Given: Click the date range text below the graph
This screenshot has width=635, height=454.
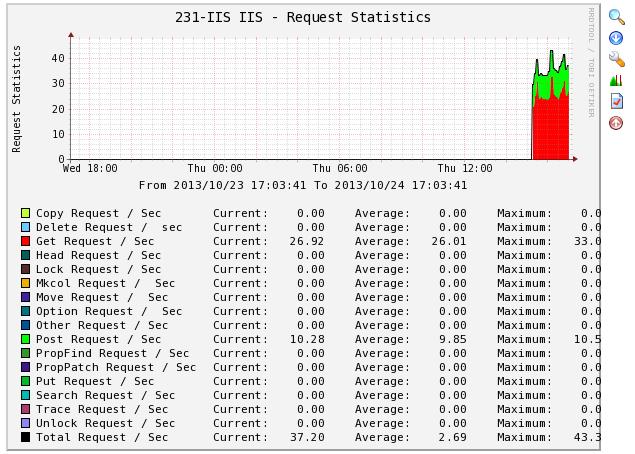Looking at the screenshot, I should pyautogui.click(x=303, y=185).
